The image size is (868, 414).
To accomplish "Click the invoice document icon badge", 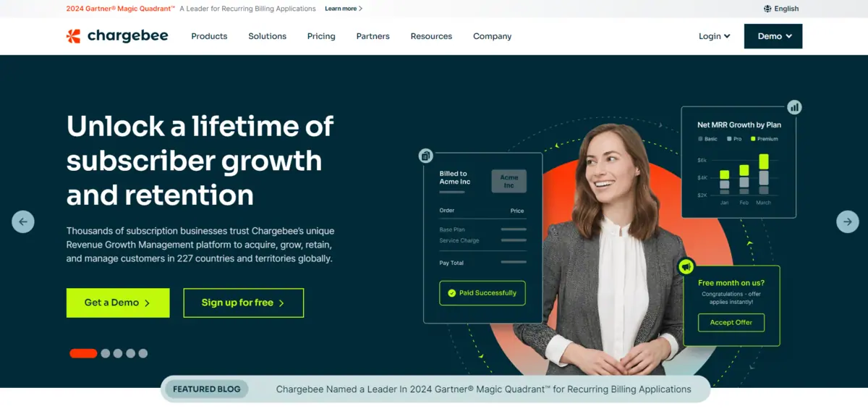I will click(426, 156).
